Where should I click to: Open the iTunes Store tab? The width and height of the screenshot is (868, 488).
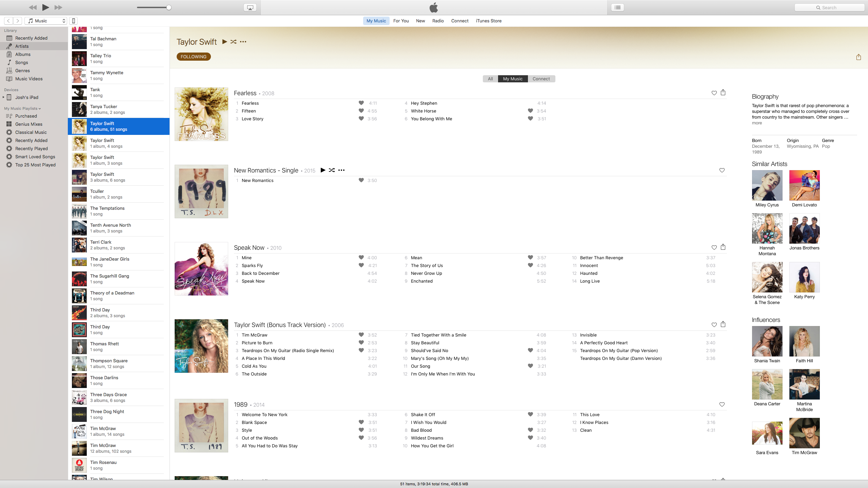coord(489,21)
